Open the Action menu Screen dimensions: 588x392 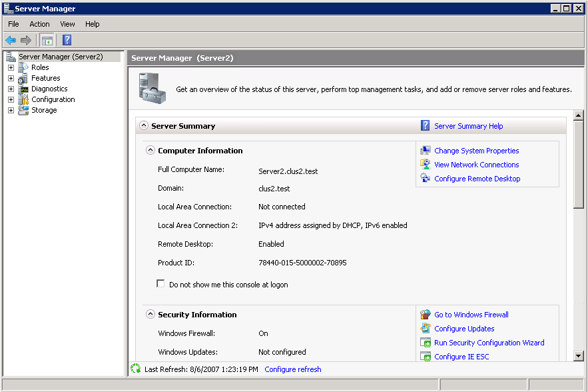[x=39, y=24]
